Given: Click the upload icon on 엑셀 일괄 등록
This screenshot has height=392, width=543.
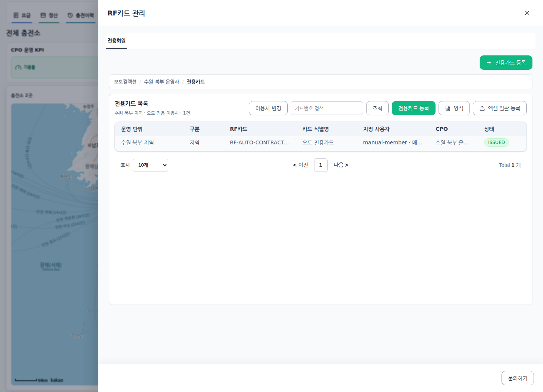Looking at the screenshot, I should click(x=482, y=109).
